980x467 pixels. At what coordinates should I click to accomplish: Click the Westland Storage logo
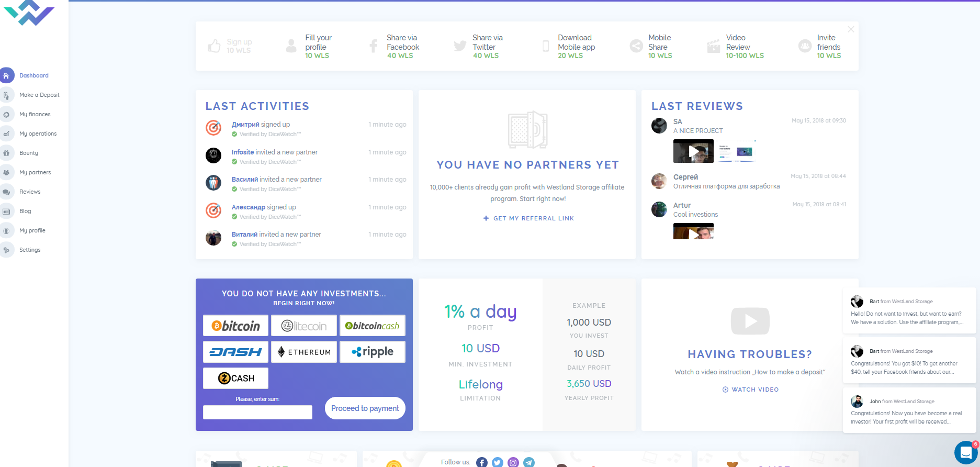(29, 13)
